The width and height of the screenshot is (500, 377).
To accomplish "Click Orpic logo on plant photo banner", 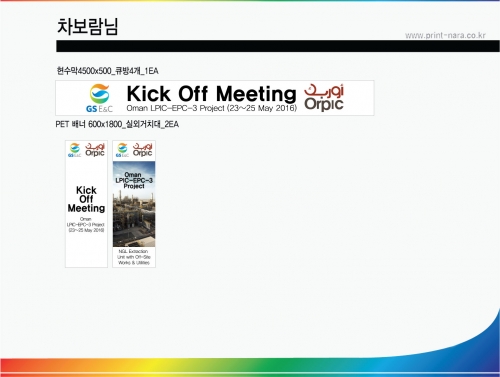I will (143, 150).
